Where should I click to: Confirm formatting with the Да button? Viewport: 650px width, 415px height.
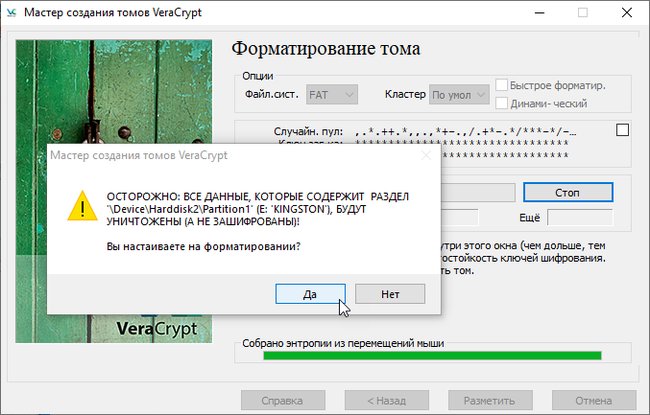(x=310, y=294)
